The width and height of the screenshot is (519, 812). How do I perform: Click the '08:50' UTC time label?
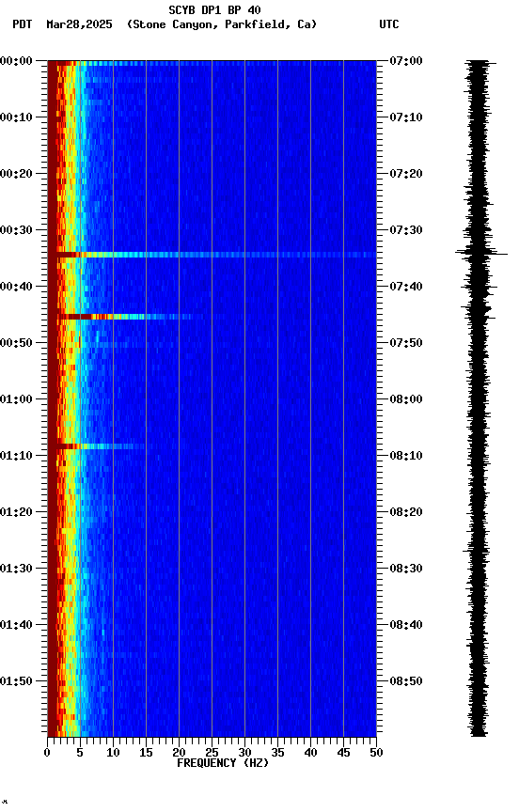[406, 682]
